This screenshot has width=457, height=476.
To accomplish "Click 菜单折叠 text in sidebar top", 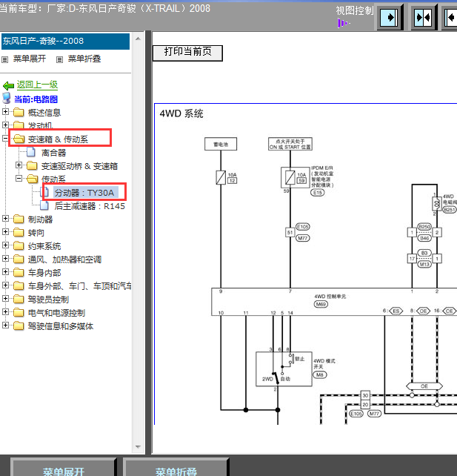I will pyautogui.click(x=84, y=59).
